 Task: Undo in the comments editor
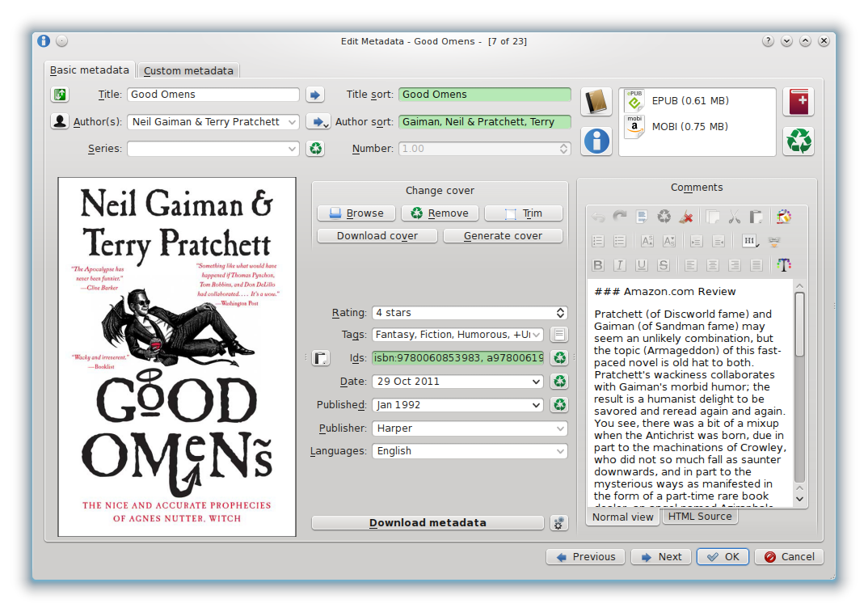[598, 217]
